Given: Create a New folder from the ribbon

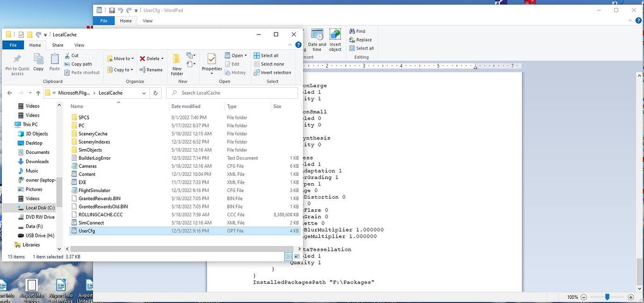Looking at the screenshot, I should point(177,63).
